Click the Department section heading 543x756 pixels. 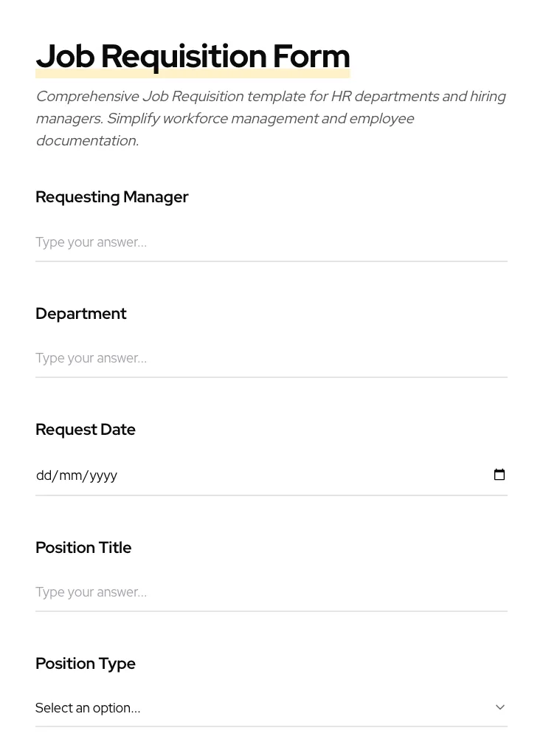(81, 313)
